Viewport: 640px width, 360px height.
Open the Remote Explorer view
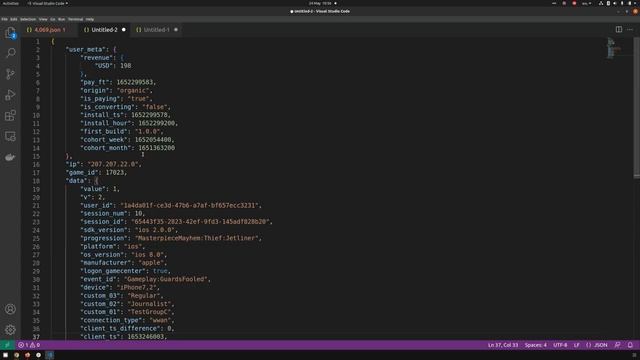(x=11, y=136)
